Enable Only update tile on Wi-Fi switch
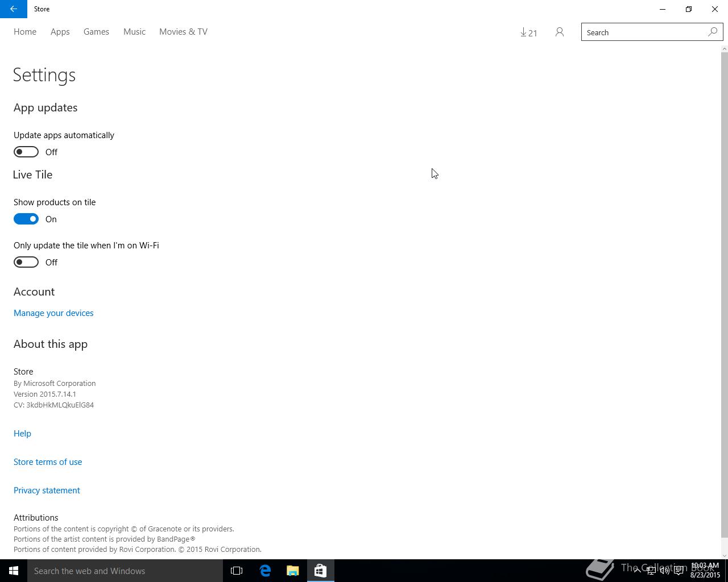This screenshot has height=582, width=728. pos(26,262)
